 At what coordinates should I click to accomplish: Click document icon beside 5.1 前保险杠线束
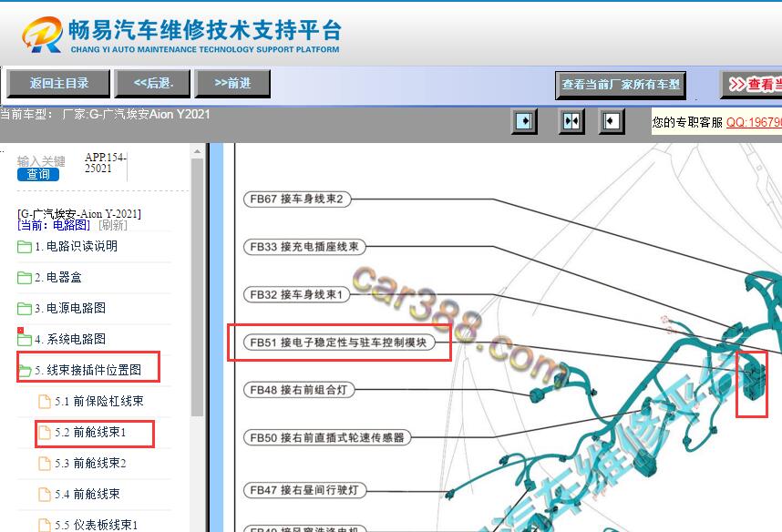pyautogui.click(x=45, y=402)
